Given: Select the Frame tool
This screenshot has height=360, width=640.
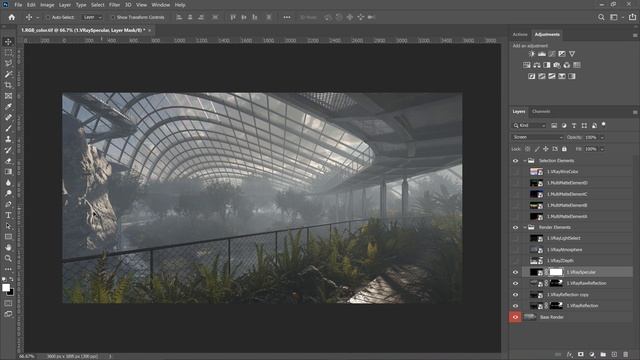Looking at the screenshot, I should tap(8, 96).
